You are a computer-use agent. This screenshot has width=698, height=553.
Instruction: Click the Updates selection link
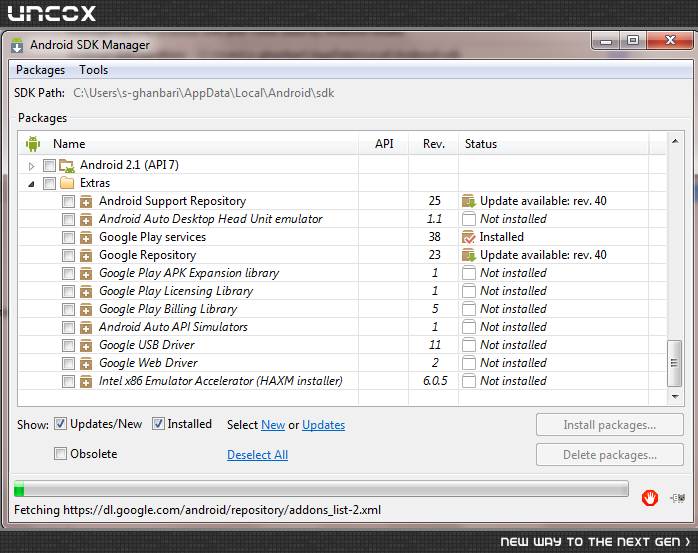[x=324, y=425]
